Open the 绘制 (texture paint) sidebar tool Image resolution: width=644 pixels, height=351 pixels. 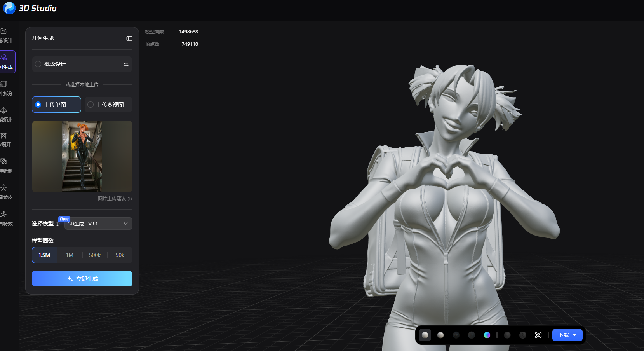(x=6, y=166)
